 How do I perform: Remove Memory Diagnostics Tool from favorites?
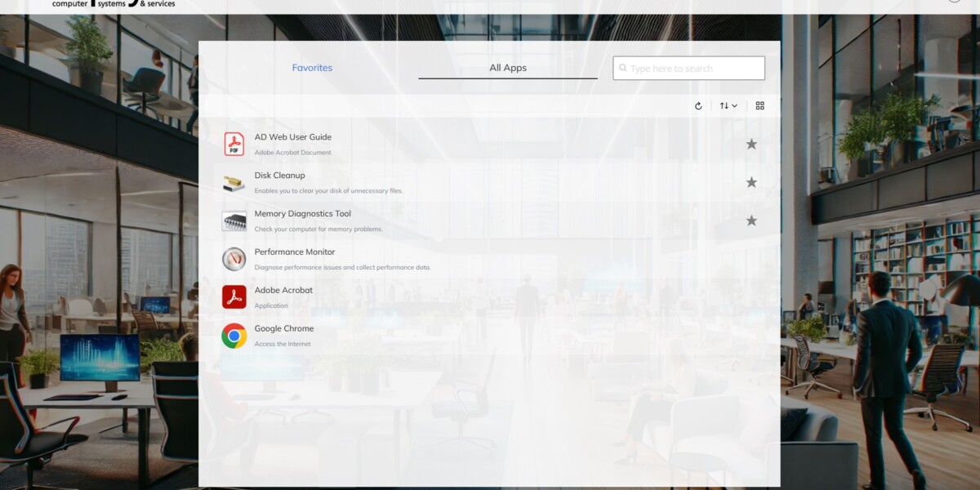tap(751, 220)
